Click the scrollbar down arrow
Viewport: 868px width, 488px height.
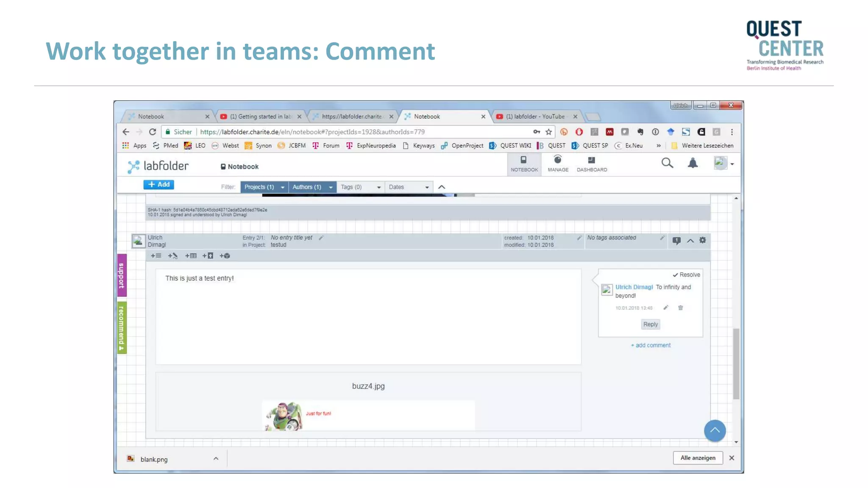point(736,442)
